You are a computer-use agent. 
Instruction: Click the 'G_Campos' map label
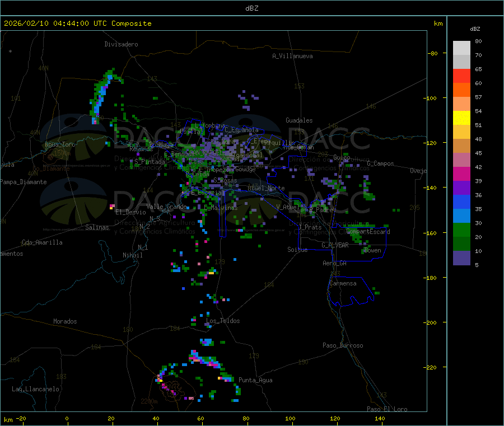point(380,163)
